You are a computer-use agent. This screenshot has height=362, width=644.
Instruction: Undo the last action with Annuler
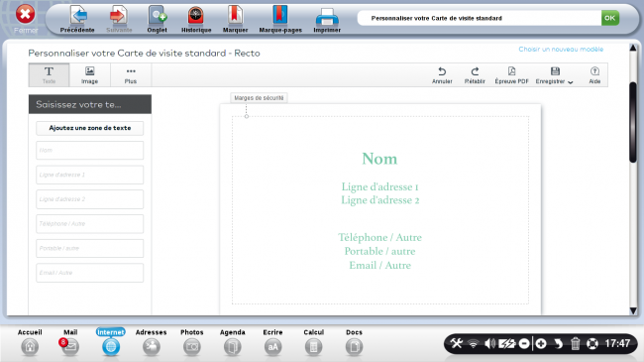tap(442, 75)
